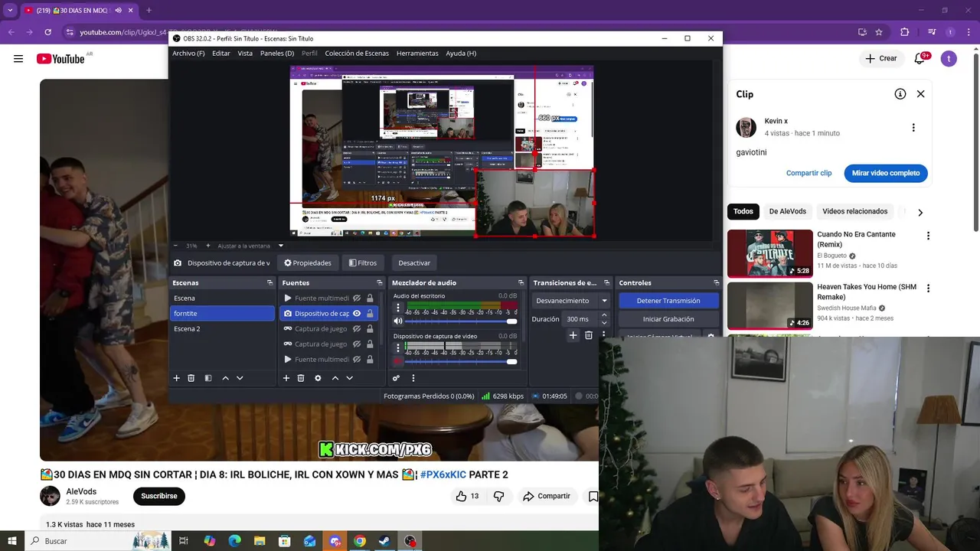Mute Audio del escritorio speaker
The width and height of the screenshot is (980, 551).
pos(397,321)
